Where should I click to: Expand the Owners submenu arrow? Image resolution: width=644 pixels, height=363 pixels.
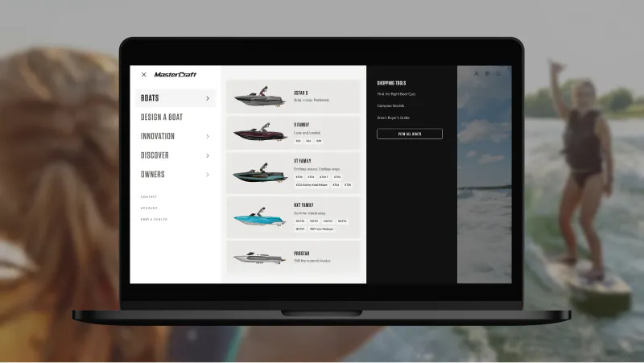click(208, 175)
